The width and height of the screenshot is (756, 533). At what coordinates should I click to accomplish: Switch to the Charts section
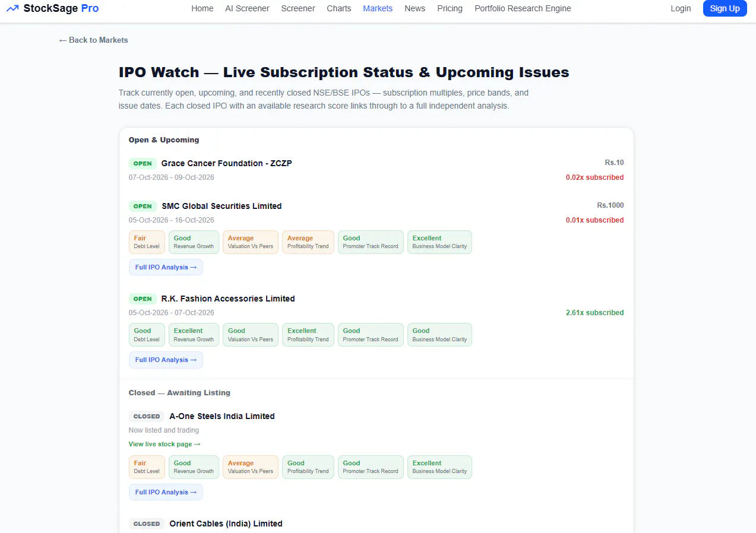click(339, 8)
